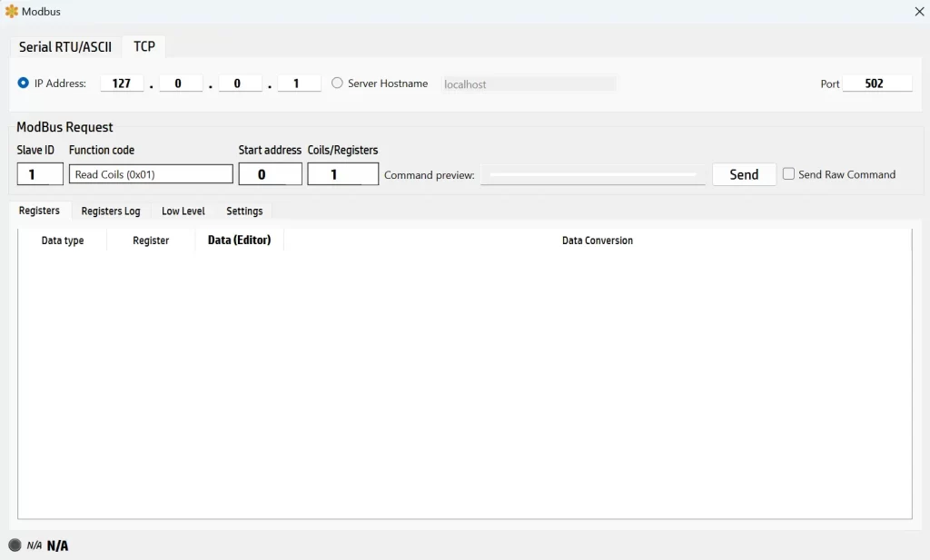Screen dimensions: 930x560
Task: Click the Send button
Action: [744, 174]
